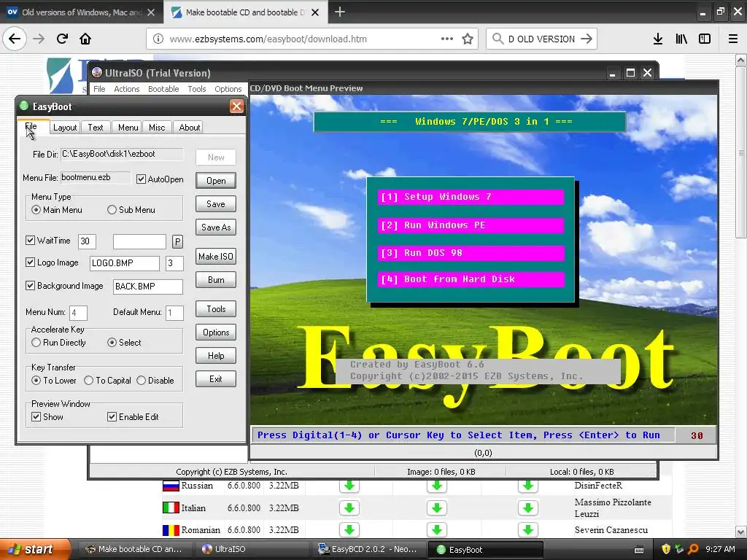Click the Save As button

pyautogui.click(x=216, y=227)
